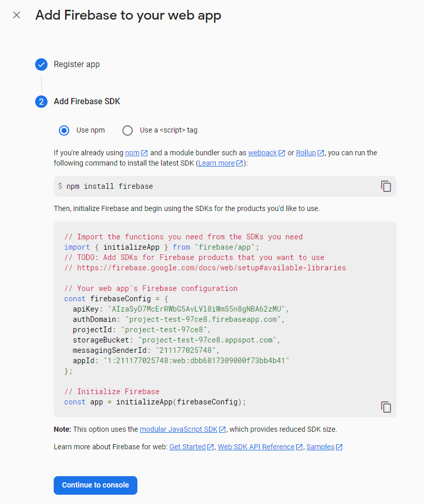Click the external link icon beside npm
Screen dimensions: 424x504
(x=144, y=153)
